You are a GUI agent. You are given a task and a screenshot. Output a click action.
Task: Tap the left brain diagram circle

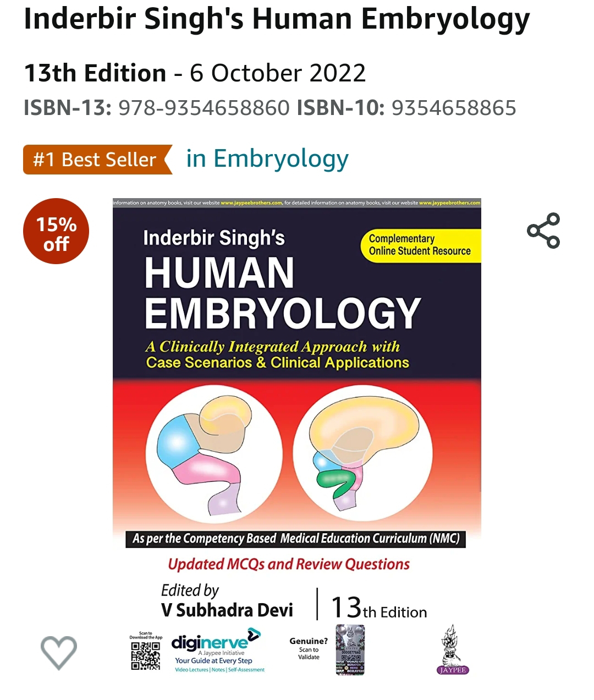pyautogui.click(x=214, y=456)
